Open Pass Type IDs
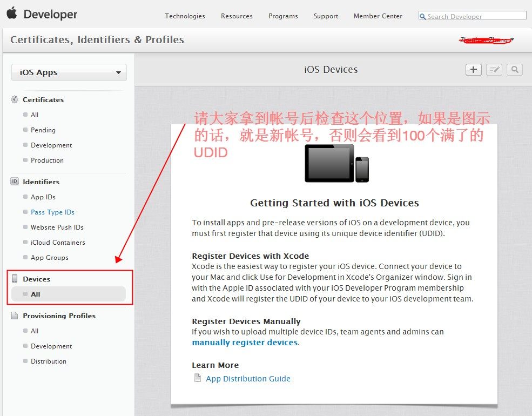This screenshot has width=532, height=416. tap(52, 212)
